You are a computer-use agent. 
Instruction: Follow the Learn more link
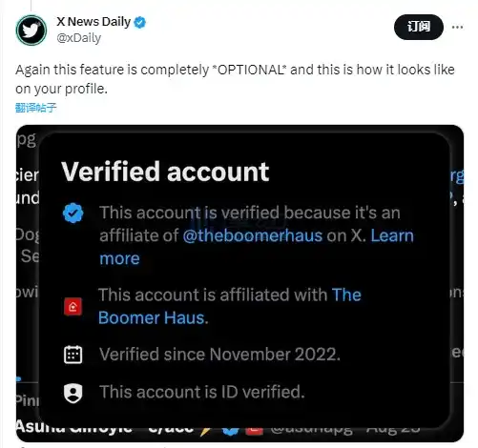(257, 247)
